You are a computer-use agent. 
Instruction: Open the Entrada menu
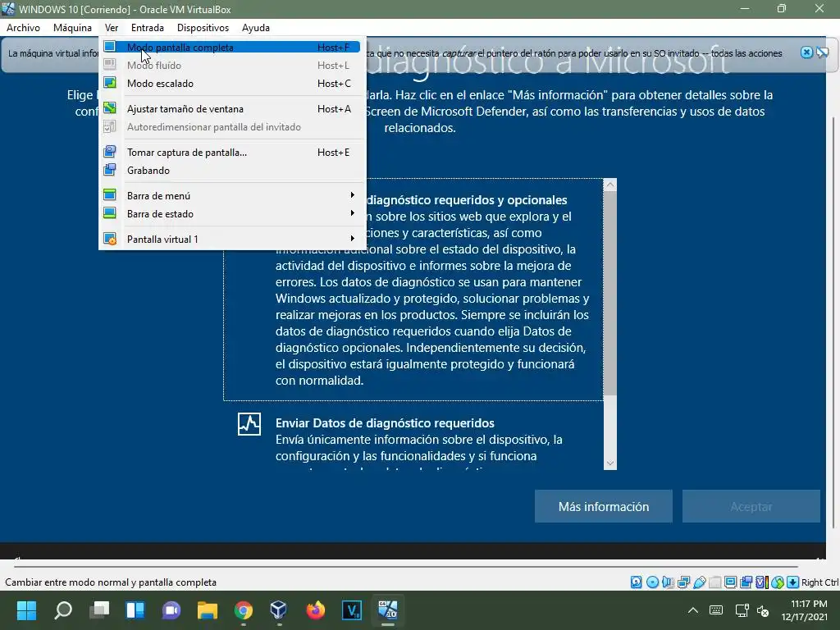point(148,28)
